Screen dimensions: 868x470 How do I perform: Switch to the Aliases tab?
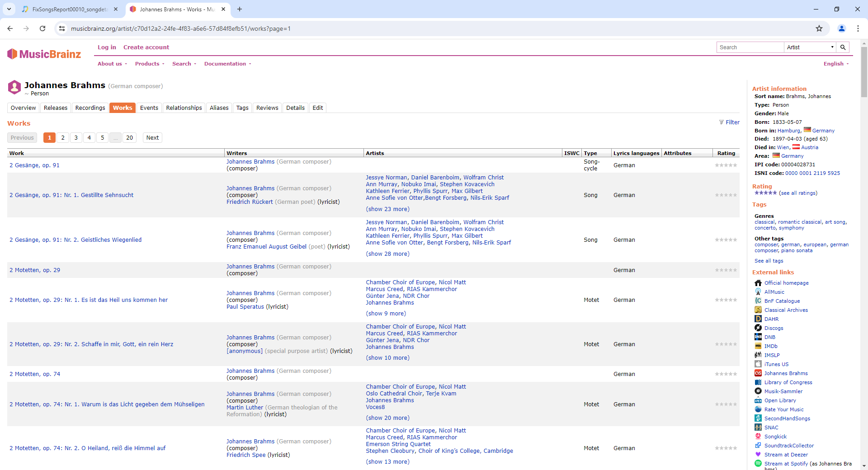coord(219,108)
